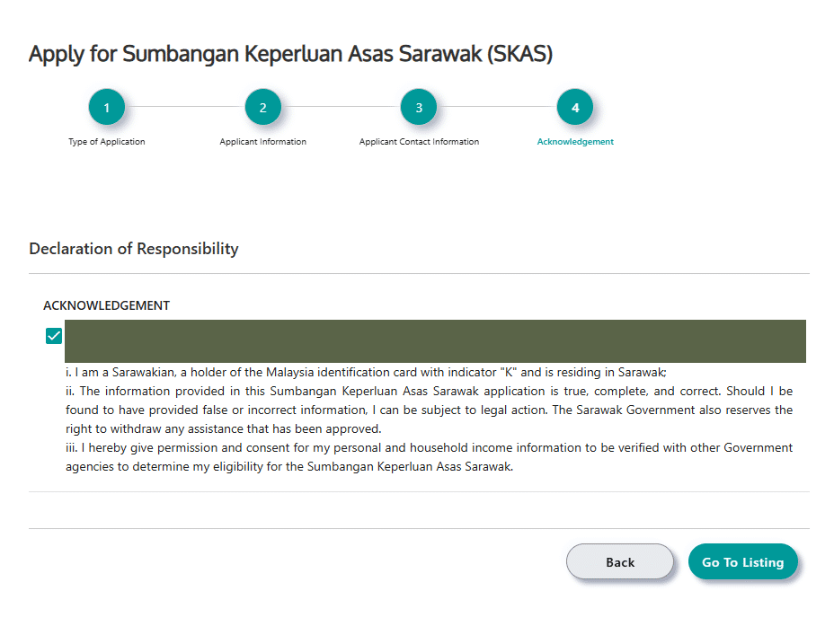Click the step 1 circle
This screenshot has height=644, width=834.
pos(106,108)
